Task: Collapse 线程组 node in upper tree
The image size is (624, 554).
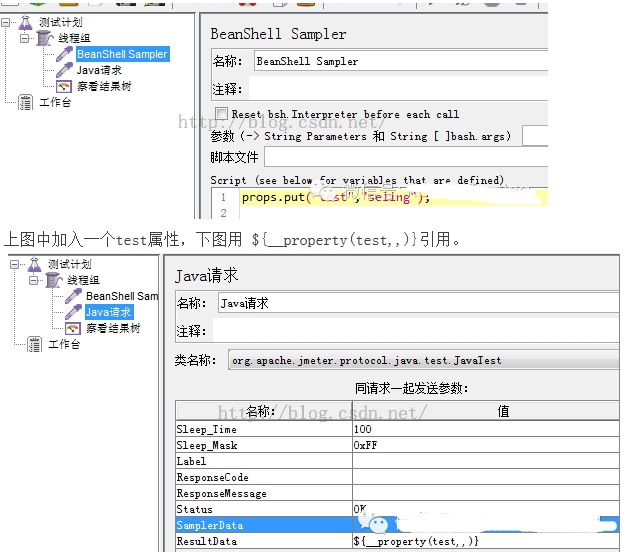Action: 25,39
